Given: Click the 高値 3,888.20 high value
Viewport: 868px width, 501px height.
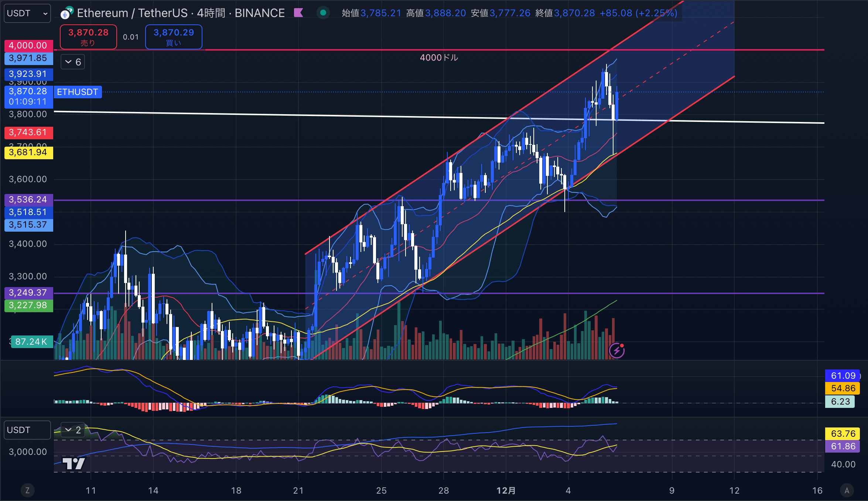Looking at the screenshot, I should click(436, 13).
